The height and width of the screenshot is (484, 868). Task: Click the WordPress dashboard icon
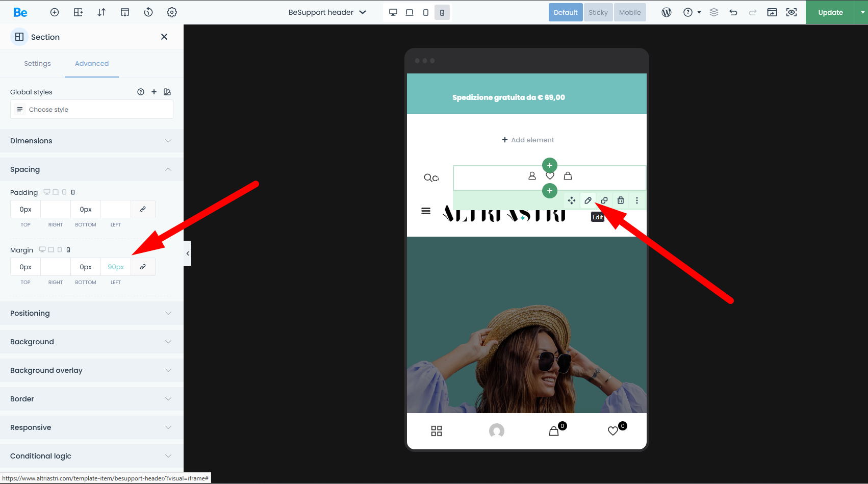(666, 12)
